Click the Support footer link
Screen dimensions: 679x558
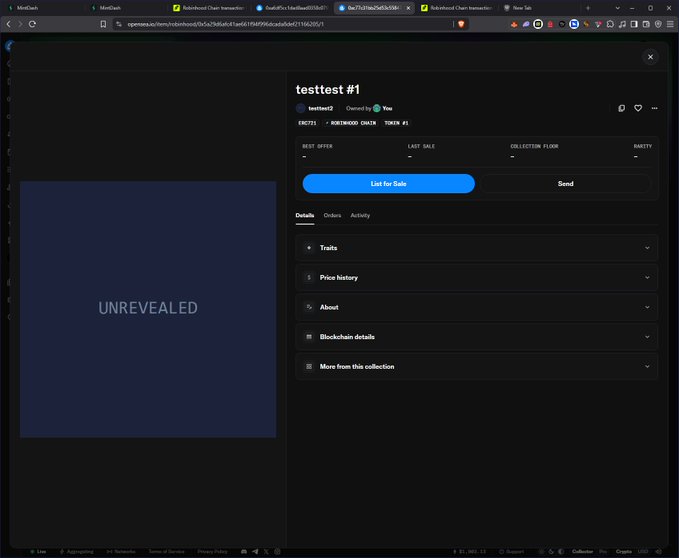point(511,552)
